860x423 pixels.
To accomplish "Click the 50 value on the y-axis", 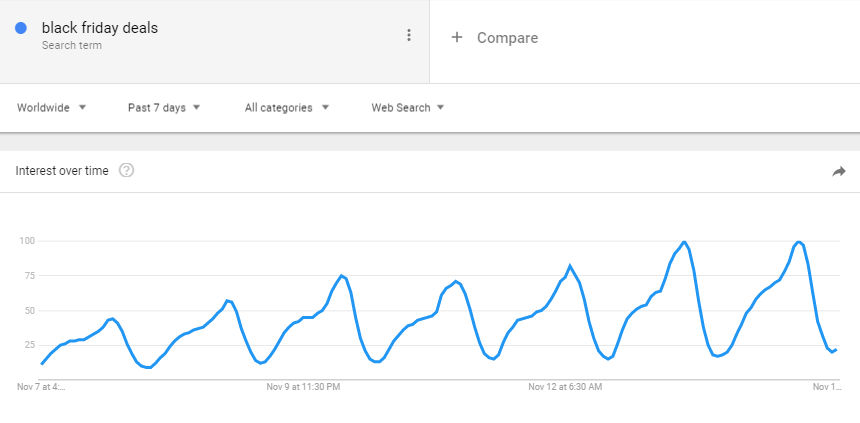I will click(29, 311).
